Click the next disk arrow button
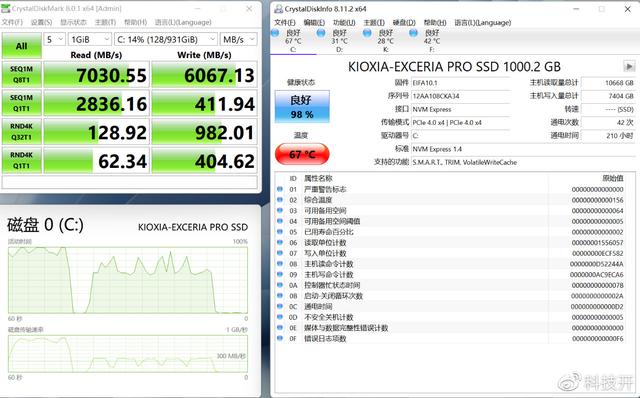The height and width of the screenshot is (398, 640). 629,66
